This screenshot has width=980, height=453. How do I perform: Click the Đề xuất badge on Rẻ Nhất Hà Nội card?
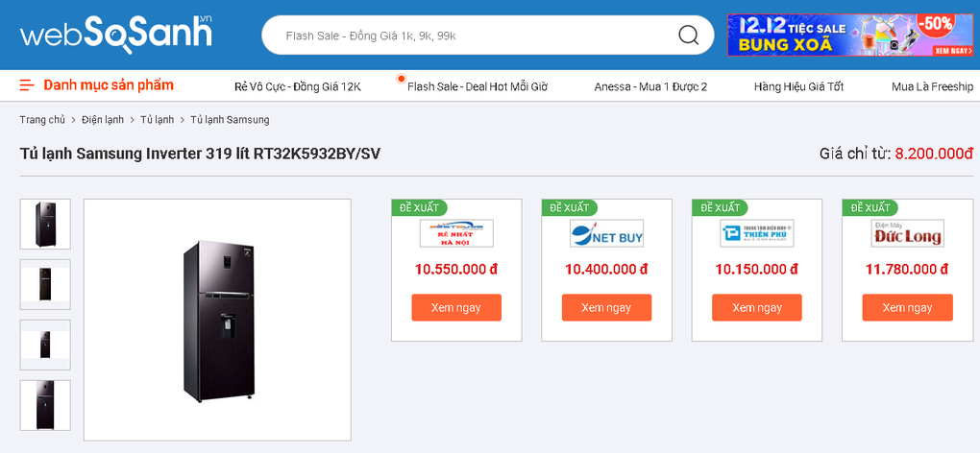(419, 207)
